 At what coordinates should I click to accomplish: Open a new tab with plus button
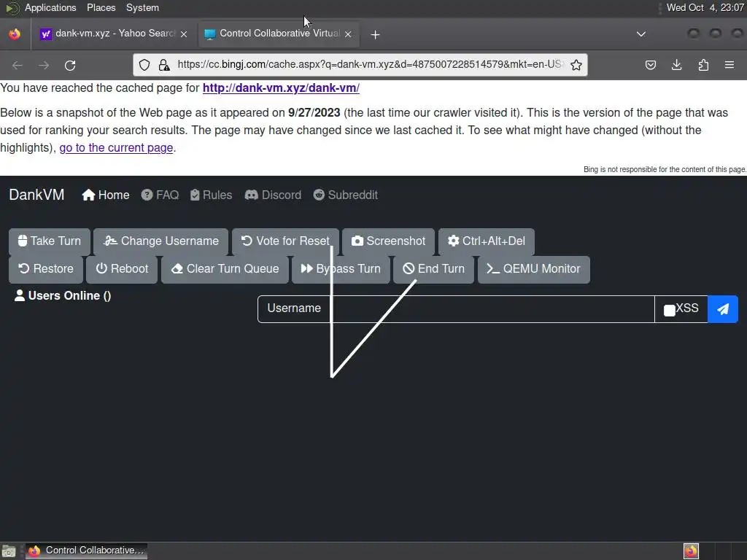coord(376,35)
